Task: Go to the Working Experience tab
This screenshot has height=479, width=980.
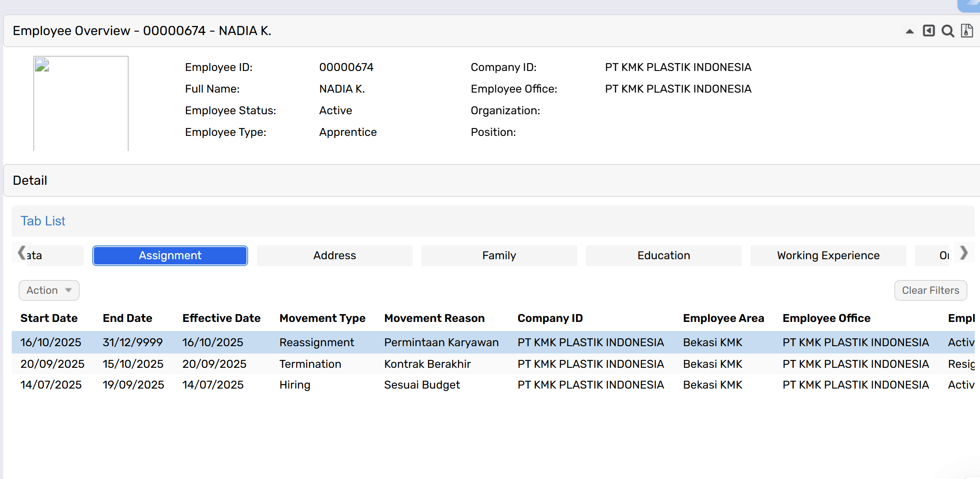Action: coord(828,255)
